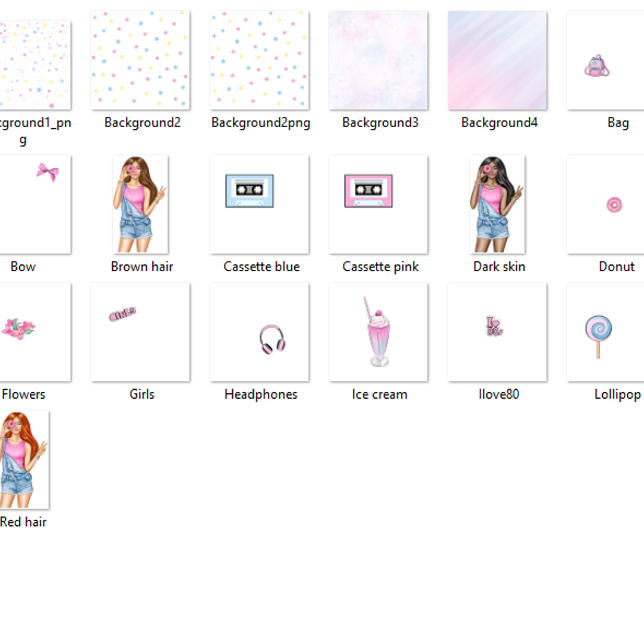Select the Cassette pink image file

point(378,204)
